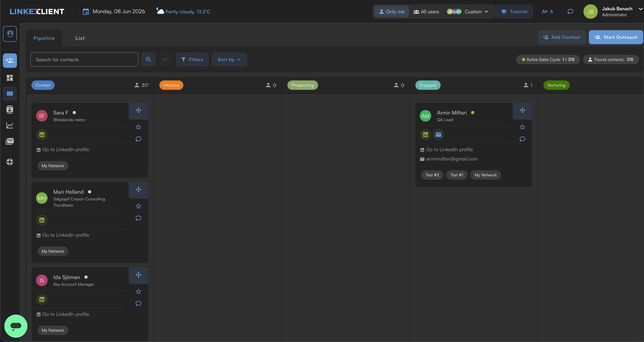Click the Nurturing stage label
Screen dimensions: 644x342
click(556, 85)
